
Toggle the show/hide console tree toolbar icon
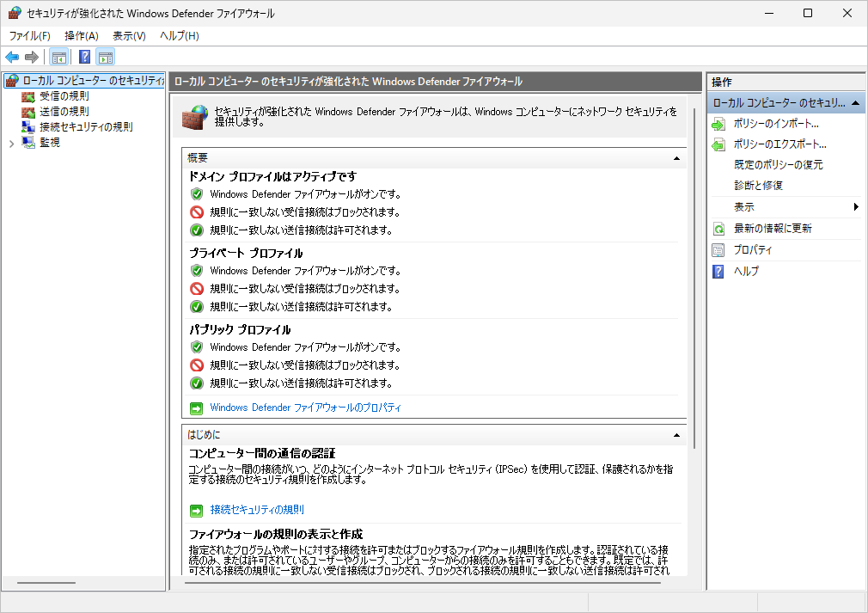[58, 57]
